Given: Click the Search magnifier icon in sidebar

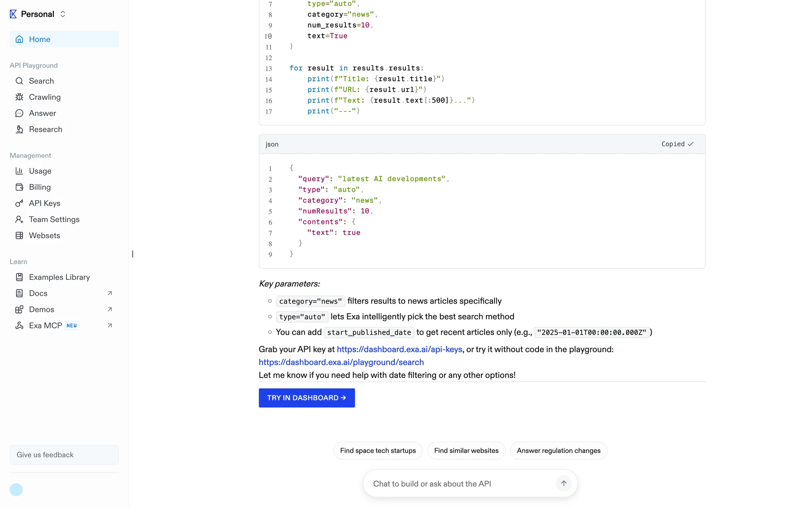Looking at the screenshot, I should click(x=19, y=81).
